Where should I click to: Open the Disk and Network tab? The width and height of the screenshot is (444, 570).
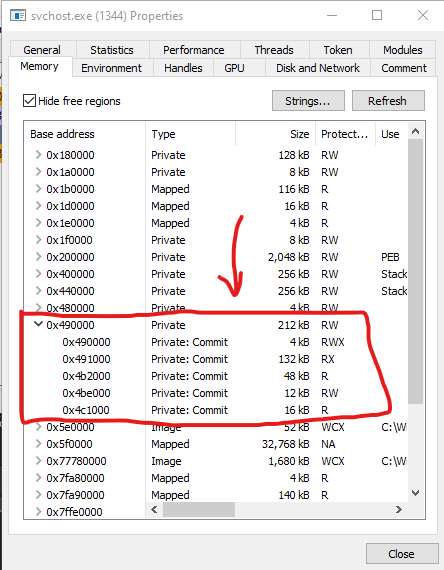(x=318, y=68)
